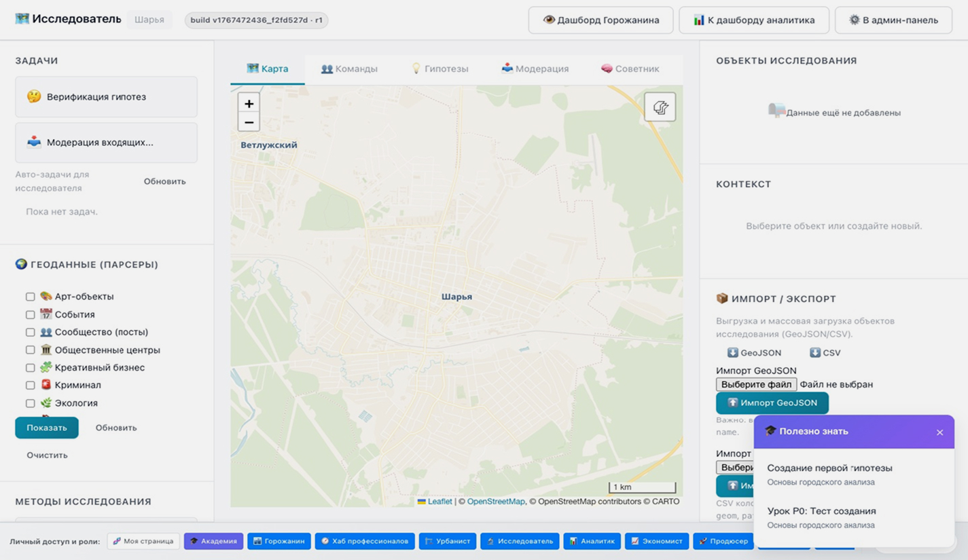The width and height of the screenshot is (968, 560).
Task: Download GeoJSON export
Action: pos(754,353)
